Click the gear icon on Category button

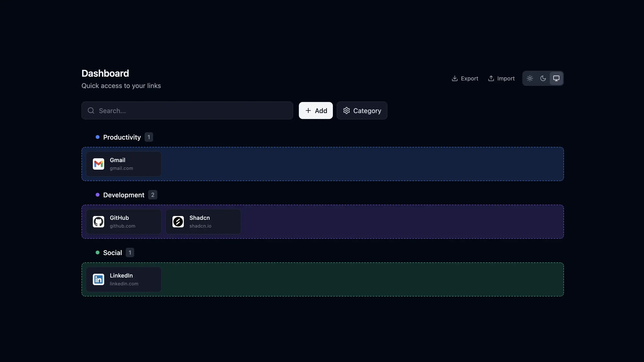click(346, 111)
